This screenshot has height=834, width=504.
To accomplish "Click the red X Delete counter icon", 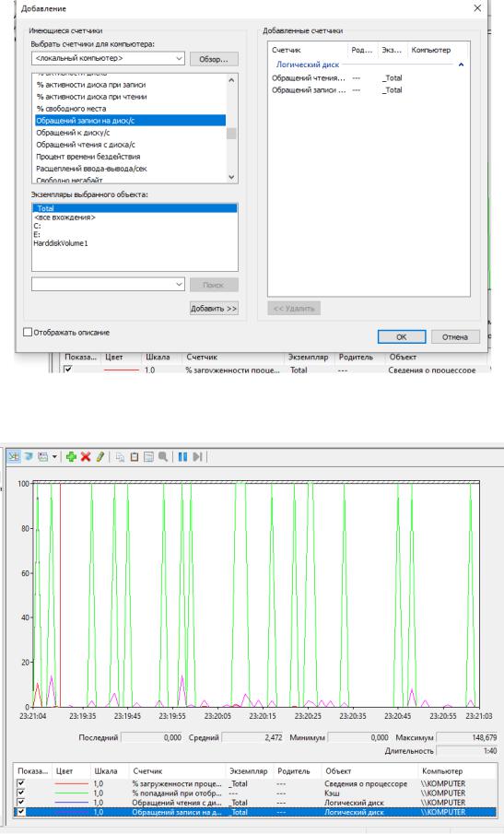I will (86, 456).
